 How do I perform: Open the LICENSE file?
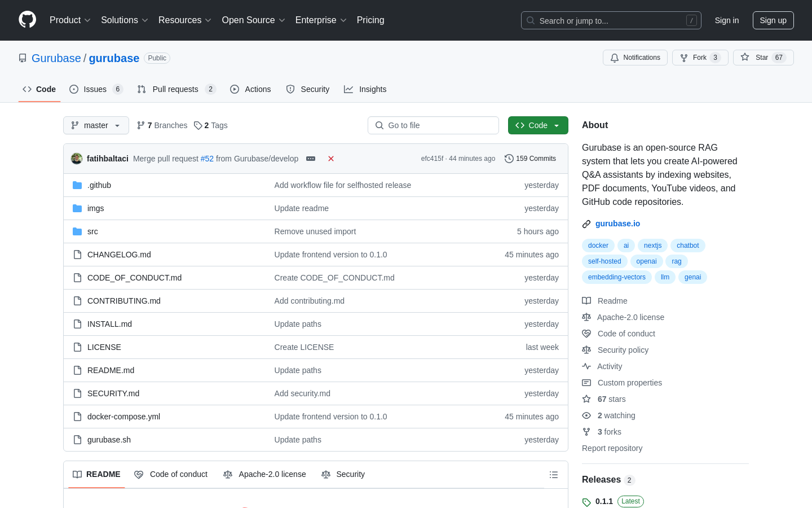104,347
